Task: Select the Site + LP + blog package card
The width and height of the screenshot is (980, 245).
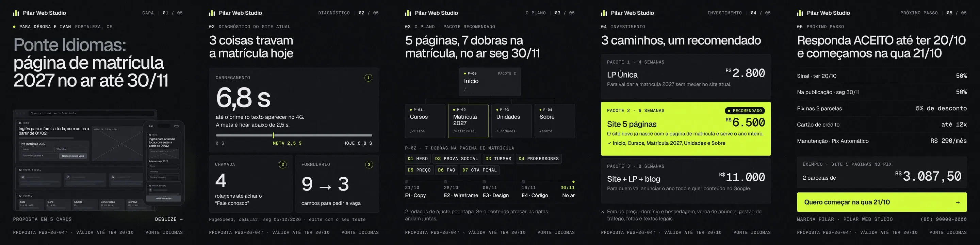Action: pos(686,181)
